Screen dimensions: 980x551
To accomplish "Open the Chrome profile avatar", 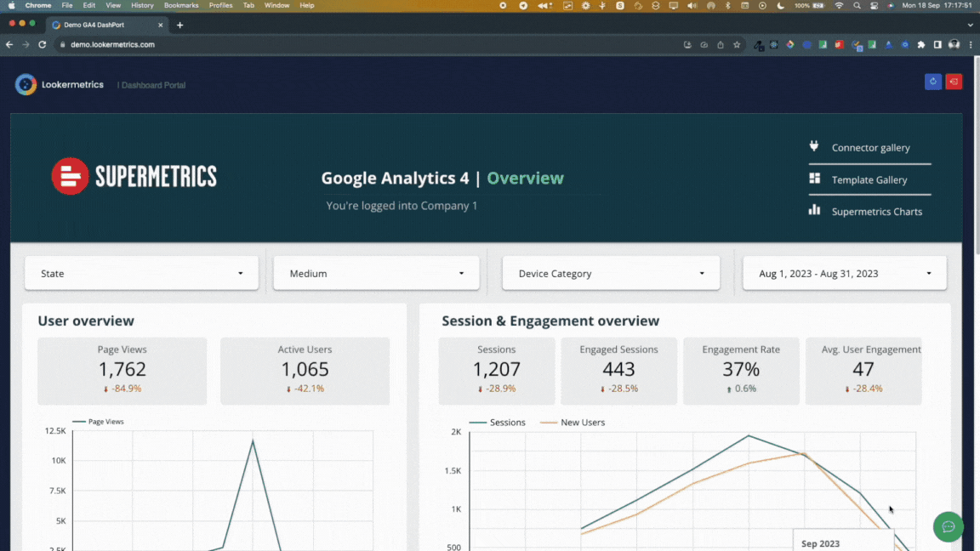I will (x=954, y=44).
